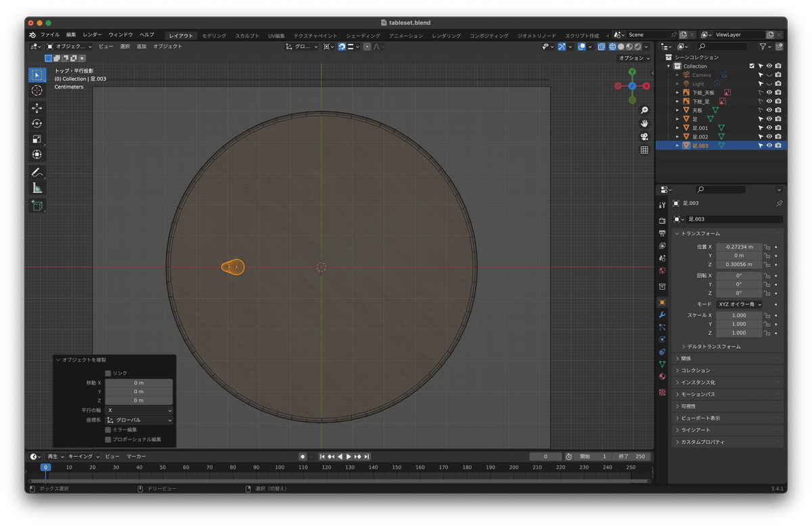Open the 追加 menu in viewport header
The width and height of the screenshot is (812, 526).
click(x=141, y=47)
